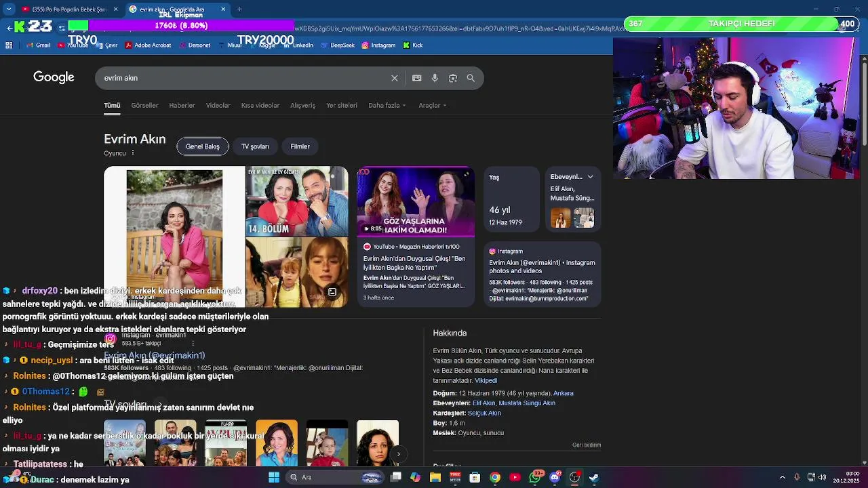Open Microsoft Store from the taskbar

475,477
